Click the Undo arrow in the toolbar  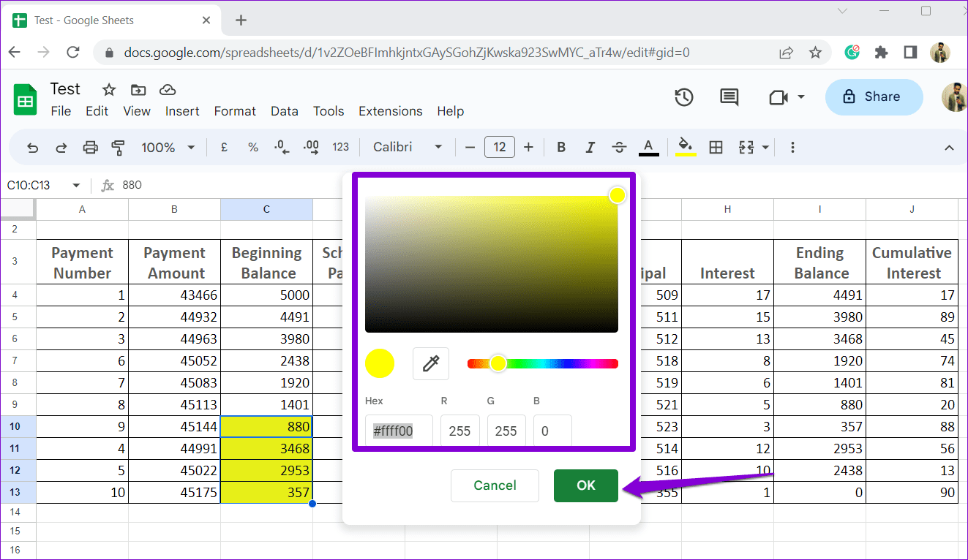(32, 148)
